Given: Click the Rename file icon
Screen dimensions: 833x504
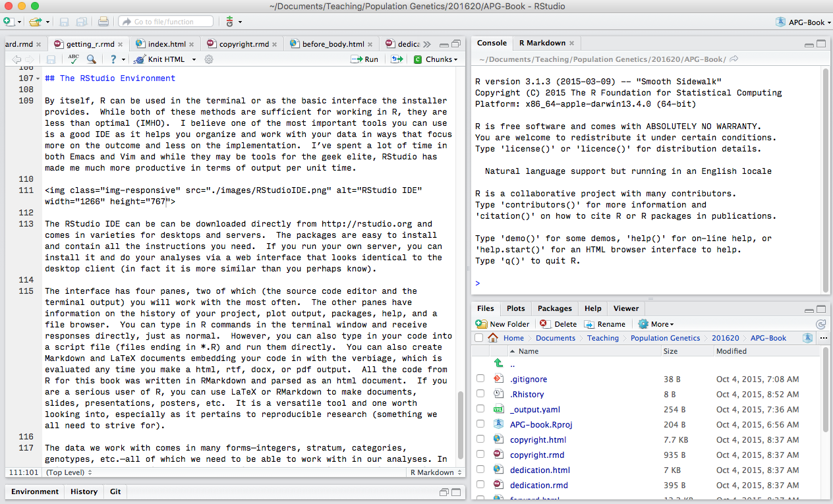Looking at the screenshot, I should [x=589, y=324].
